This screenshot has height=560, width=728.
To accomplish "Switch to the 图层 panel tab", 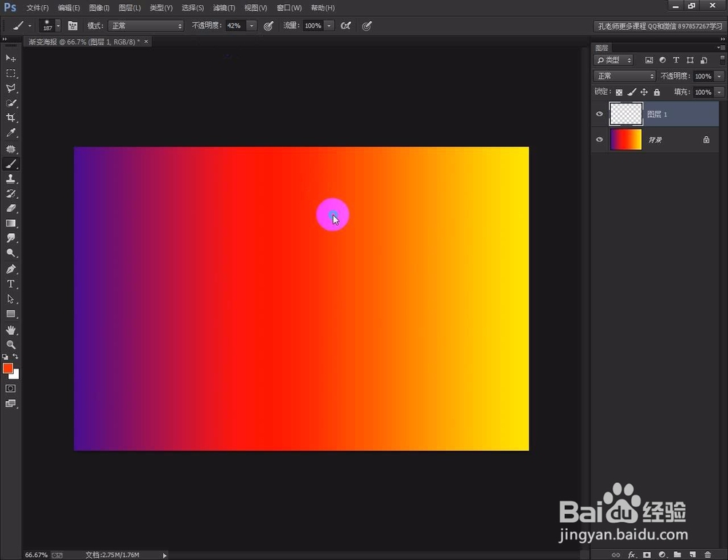I will [604, 47].
